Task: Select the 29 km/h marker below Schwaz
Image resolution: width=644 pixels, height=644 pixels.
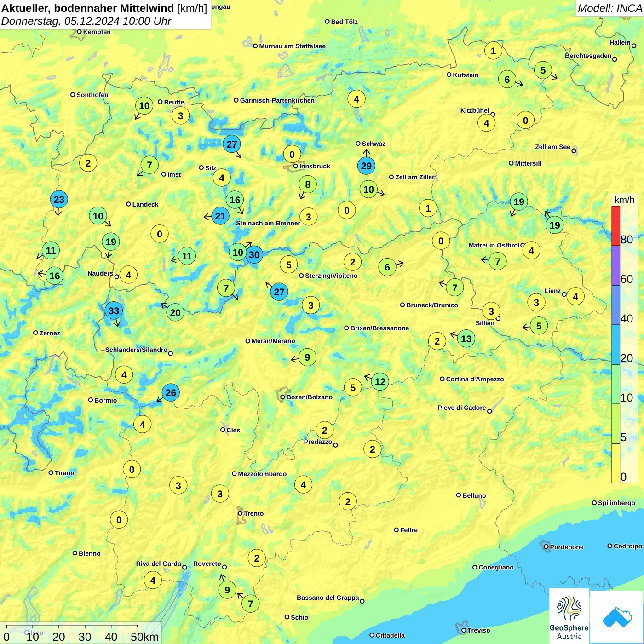Action: coord(366,166)
